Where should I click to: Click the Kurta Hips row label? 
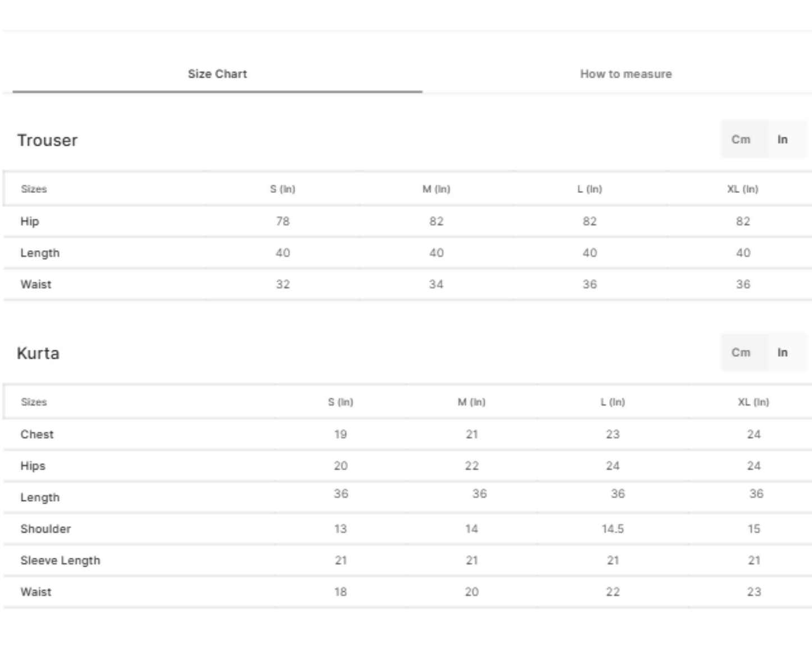click(33, 466)
